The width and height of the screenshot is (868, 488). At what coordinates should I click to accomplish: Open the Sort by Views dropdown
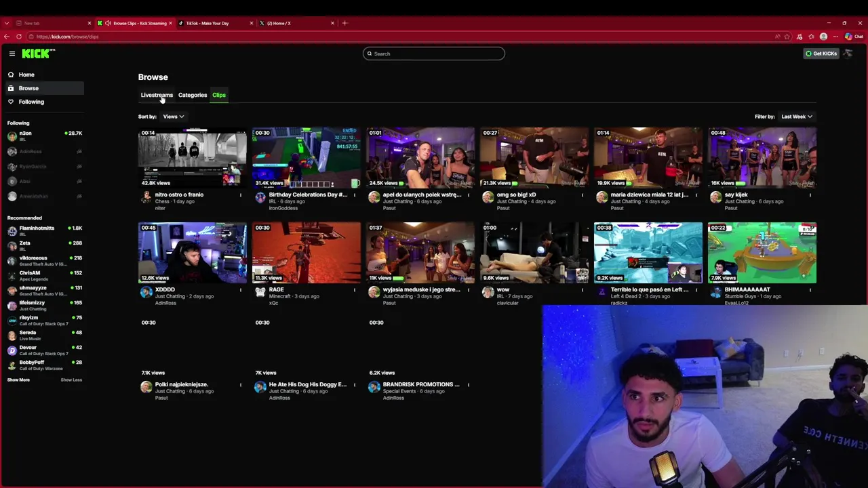click(x=173, y=117)
